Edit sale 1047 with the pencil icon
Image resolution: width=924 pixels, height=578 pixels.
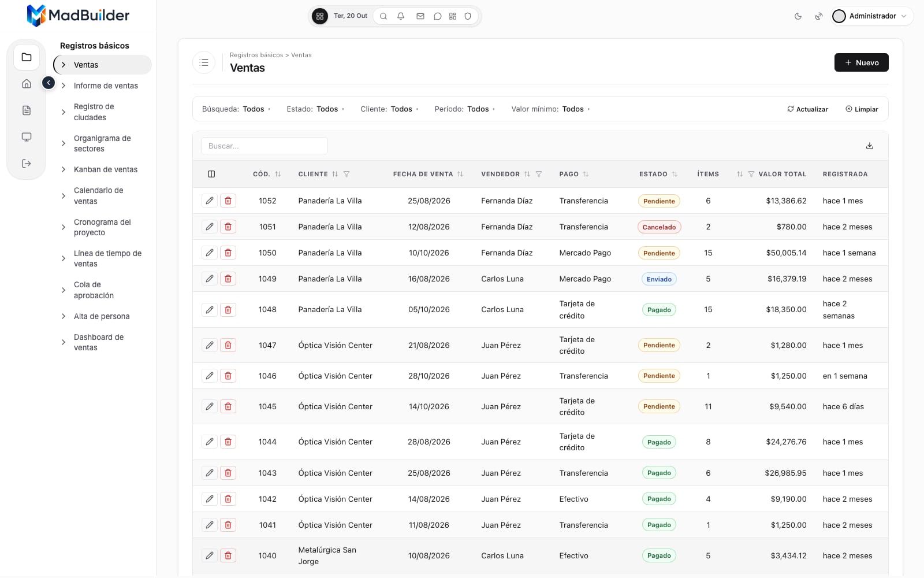point(210,345)
